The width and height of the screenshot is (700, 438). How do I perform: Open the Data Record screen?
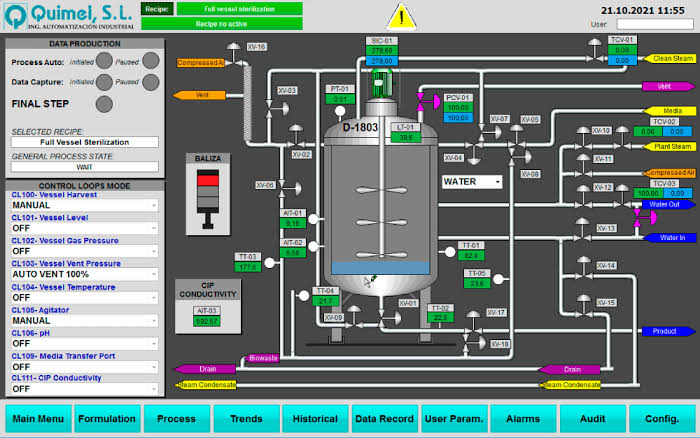384,419
